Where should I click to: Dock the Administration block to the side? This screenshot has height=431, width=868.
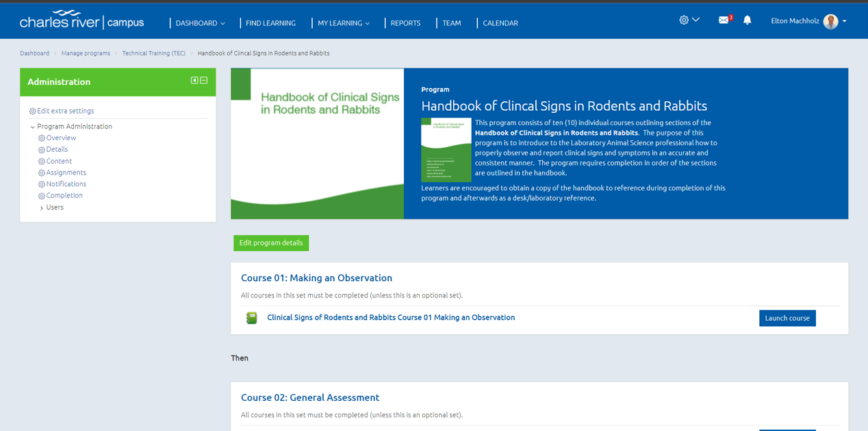194,81
